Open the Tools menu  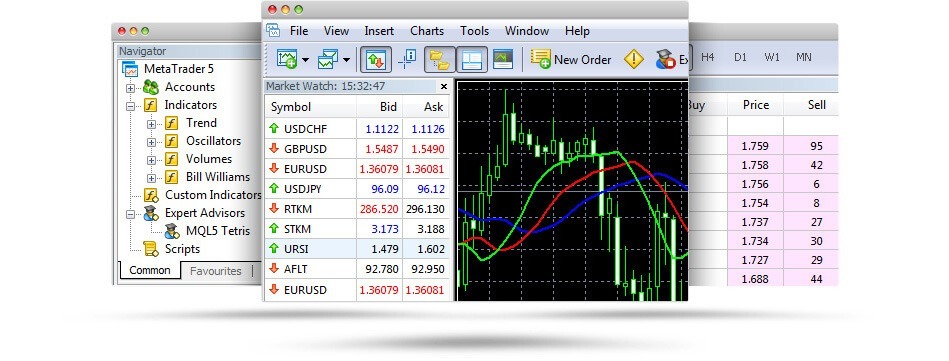(x=475, y=31)
